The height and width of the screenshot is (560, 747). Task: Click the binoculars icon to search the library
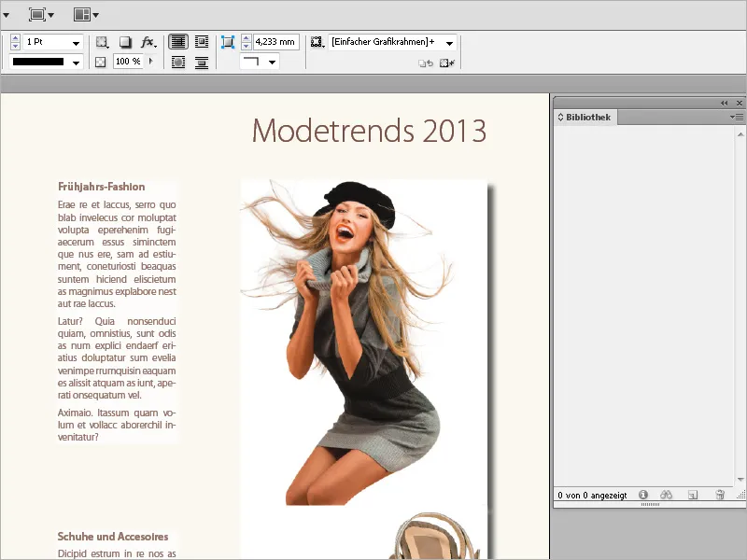coord(666,495)
